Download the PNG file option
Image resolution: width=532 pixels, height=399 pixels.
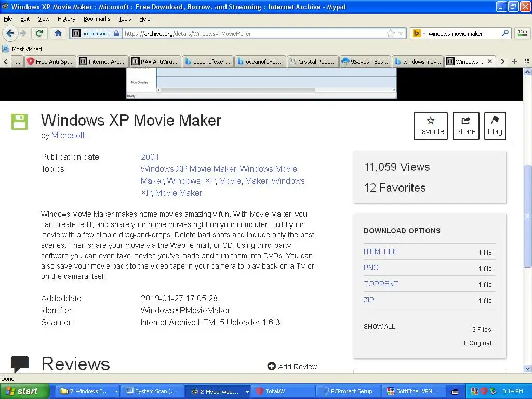point(371,268)
